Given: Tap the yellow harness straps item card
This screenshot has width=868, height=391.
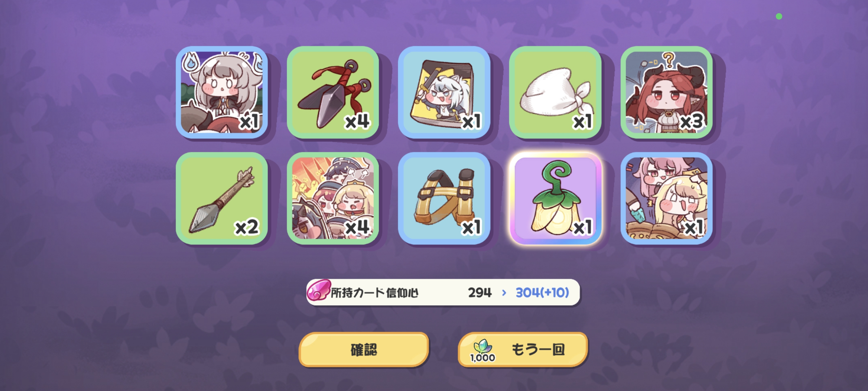Looking at the screenshot, I should tap(444, 198).
